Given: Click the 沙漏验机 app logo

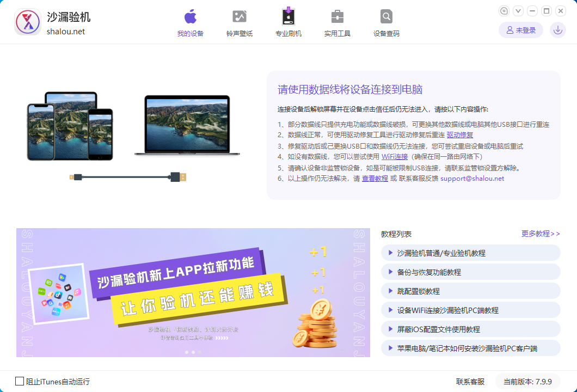Looking at the screenshot, I should (x=27, y=22).
